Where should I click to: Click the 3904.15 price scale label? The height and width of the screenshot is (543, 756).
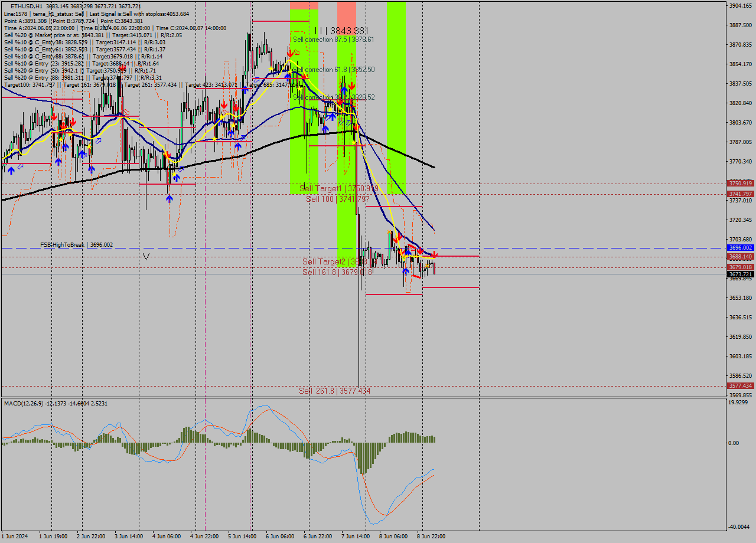740,5
